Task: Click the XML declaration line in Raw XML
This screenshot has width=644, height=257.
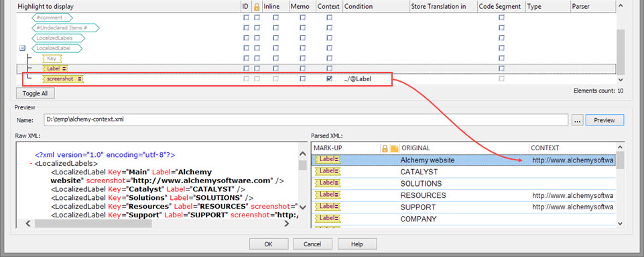Action: (105, 155)
